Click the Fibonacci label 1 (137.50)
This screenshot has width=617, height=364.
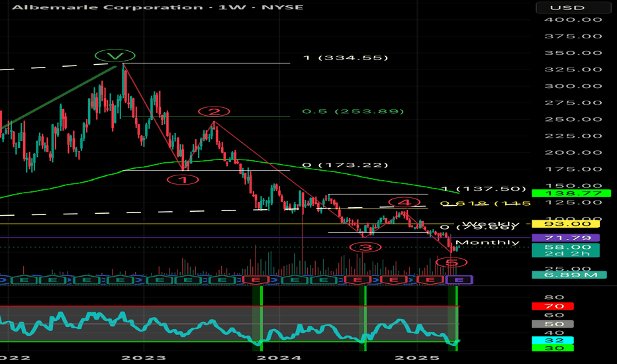[484, 189]
